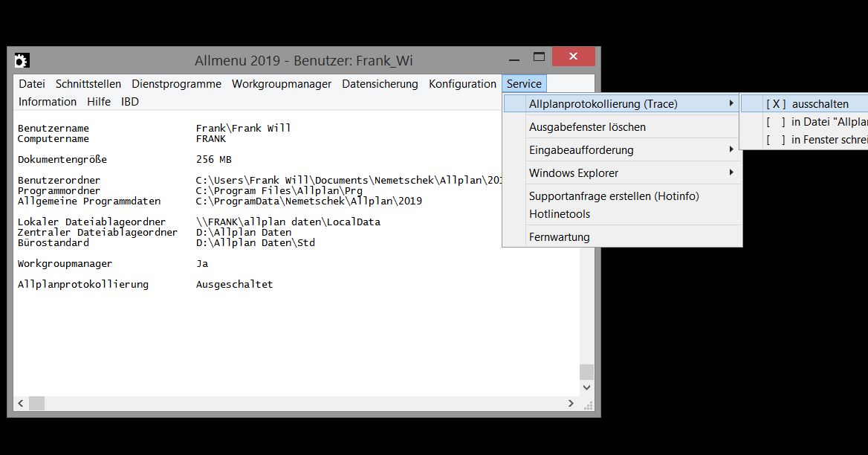Screen dimensions: 868x455
Task: Open the Datensicherung menu
Action: pyautogui.click(x=380, y=84)
